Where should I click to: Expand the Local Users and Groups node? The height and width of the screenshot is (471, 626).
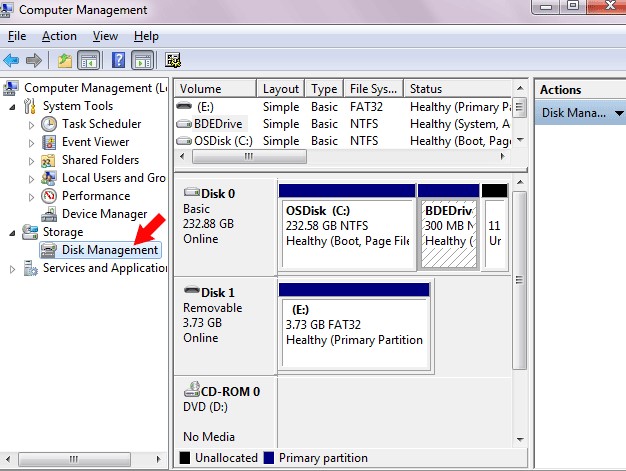[x=32, y=179]
